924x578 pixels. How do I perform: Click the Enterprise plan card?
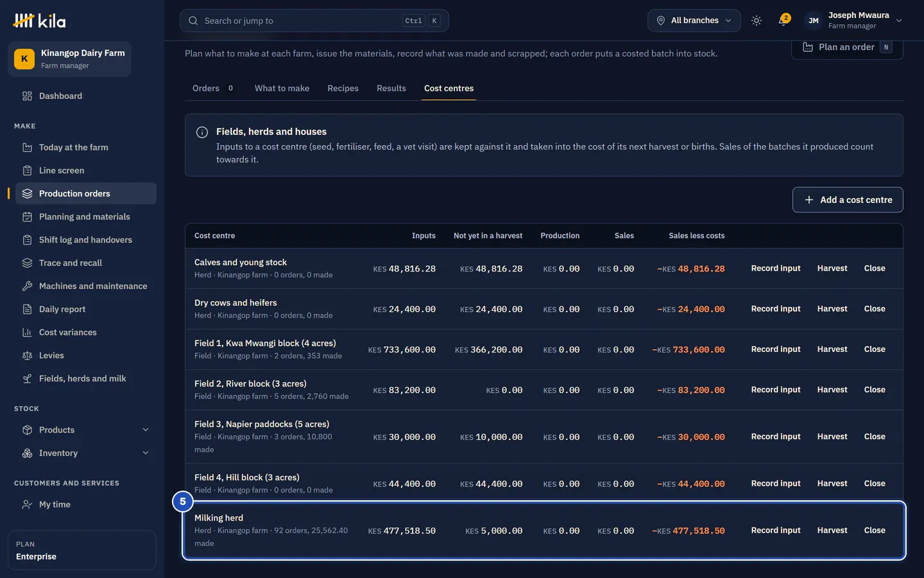click(x=82, y=550)
